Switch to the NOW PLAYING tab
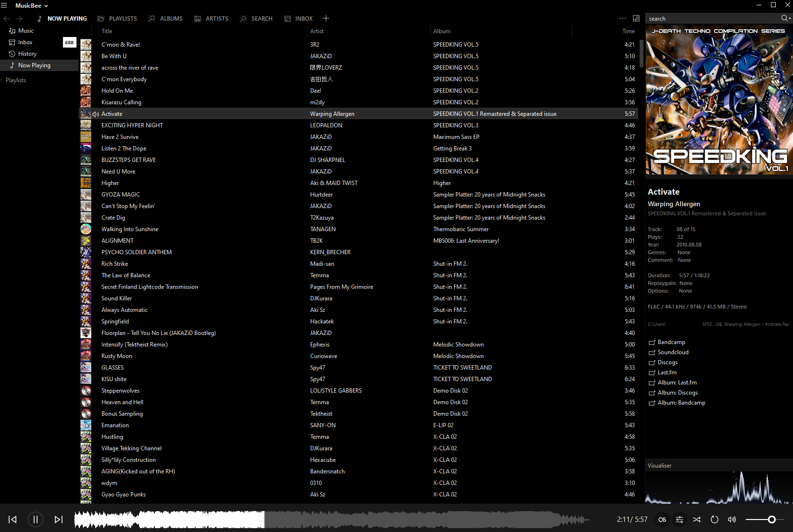The image size is (793, 532). tap(62, 19)
